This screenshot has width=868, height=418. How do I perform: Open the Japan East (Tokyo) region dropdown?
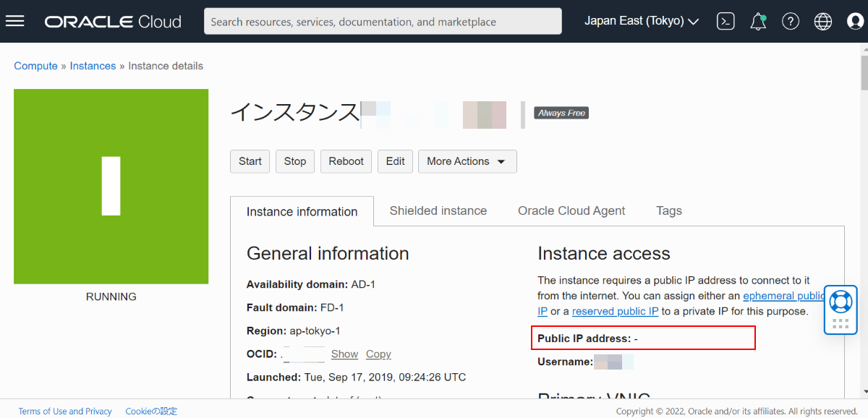pyautogui.click(x=641, y=21)
